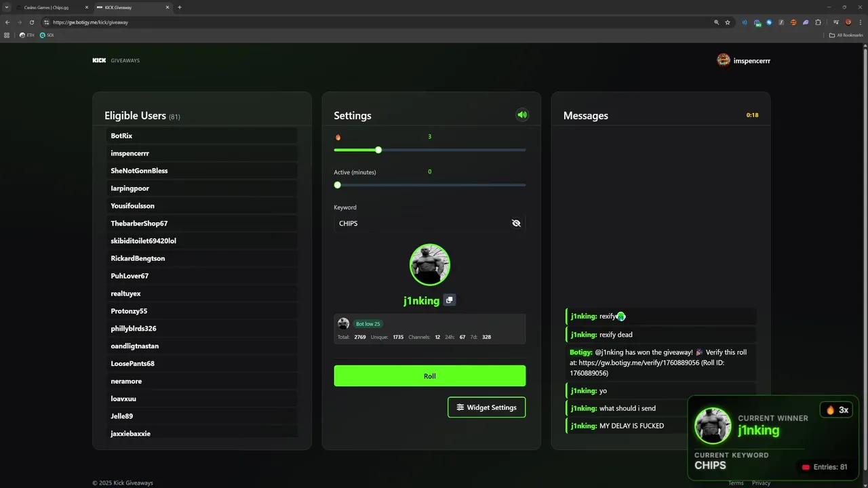This screenshot has height=488, width=868.
Task: Open the media controls toolbar icon
Action: tap(835, 22)
